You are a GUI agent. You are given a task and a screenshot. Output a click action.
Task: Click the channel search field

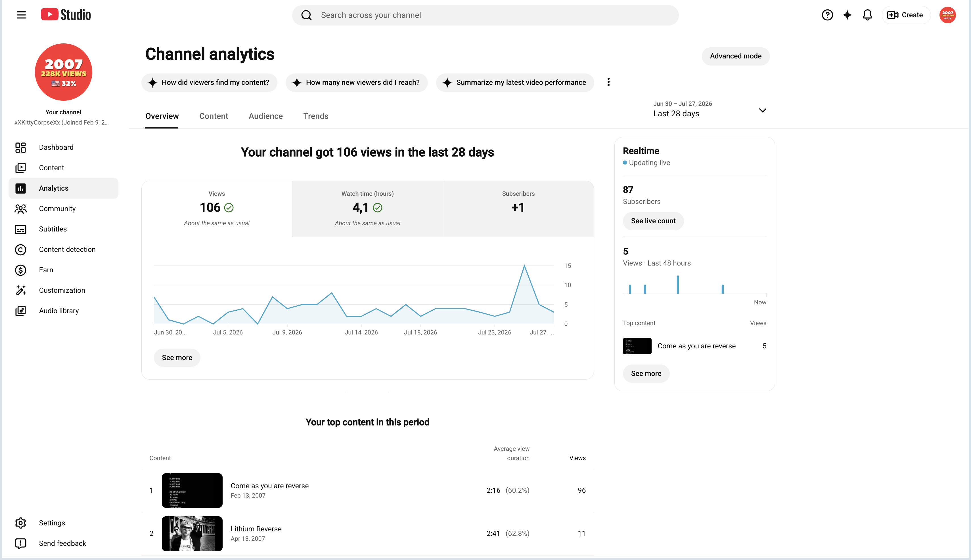point(485,15)
